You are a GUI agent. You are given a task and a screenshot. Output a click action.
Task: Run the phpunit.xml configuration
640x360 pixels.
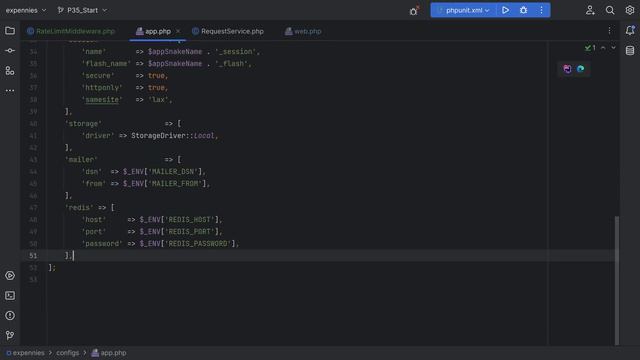(505, 10)
